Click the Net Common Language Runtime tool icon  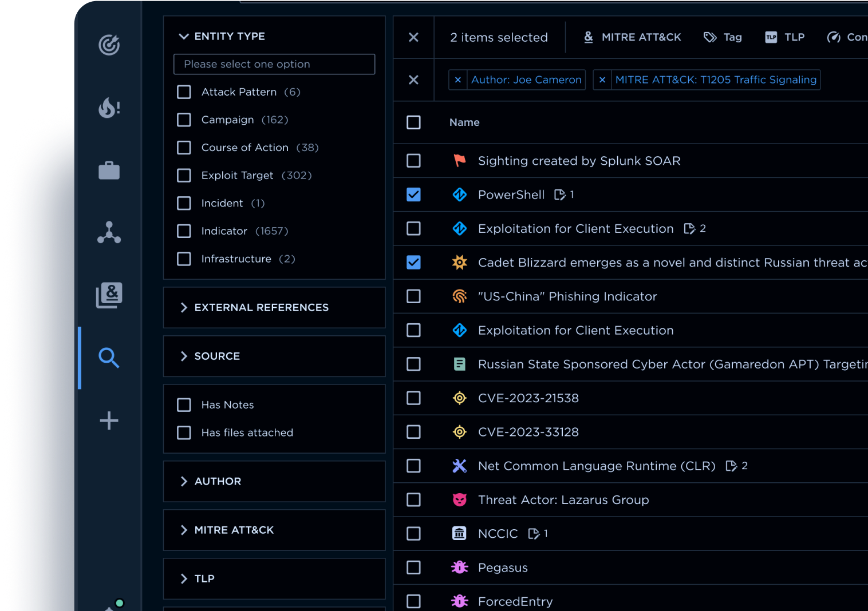point(460,466)
